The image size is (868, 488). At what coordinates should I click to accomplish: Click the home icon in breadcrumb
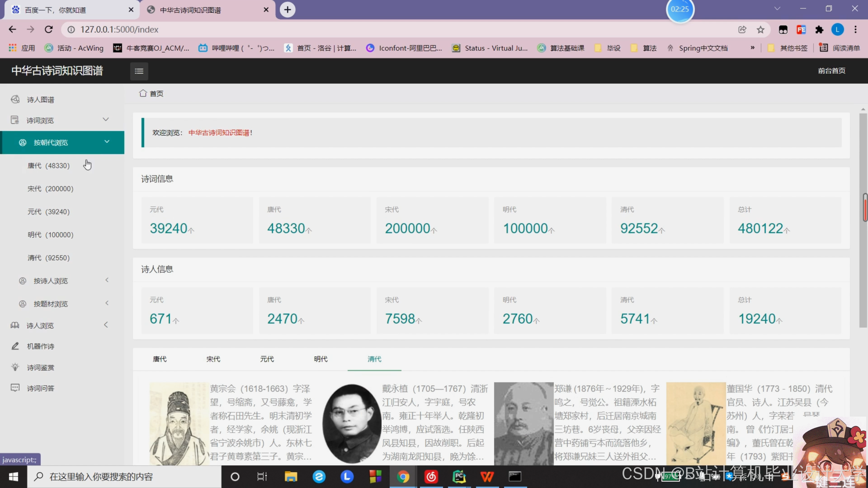click(x=143, y=93)
